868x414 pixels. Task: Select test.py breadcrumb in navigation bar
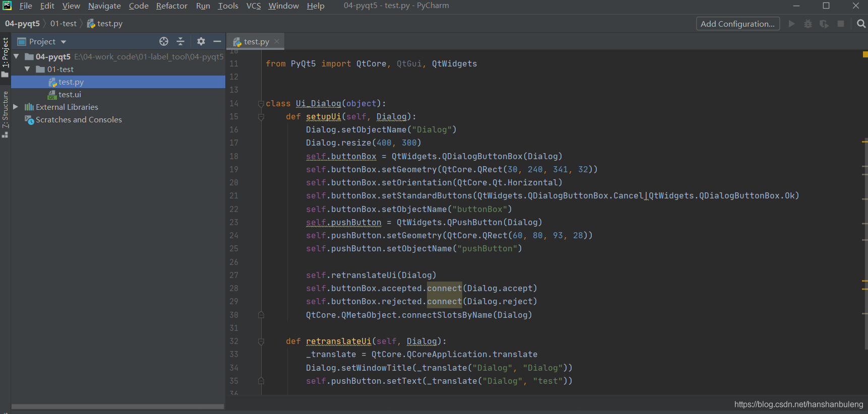105,24
